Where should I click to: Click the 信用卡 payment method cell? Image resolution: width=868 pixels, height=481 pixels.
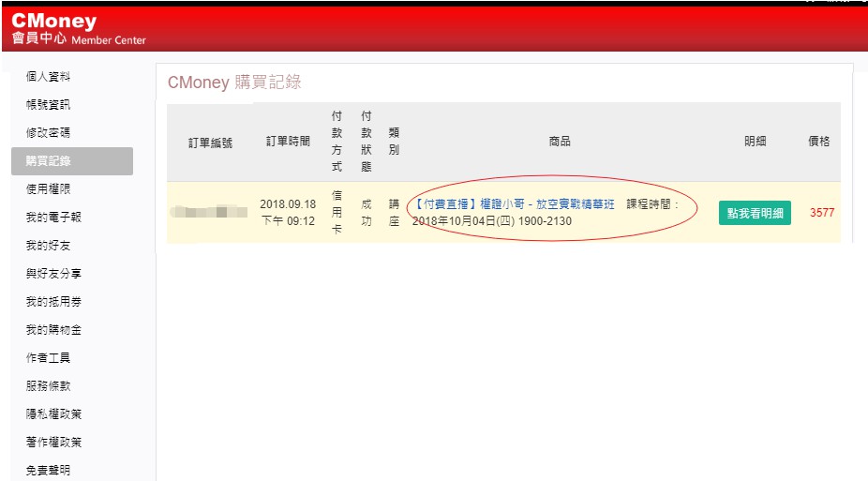[337, 213]
